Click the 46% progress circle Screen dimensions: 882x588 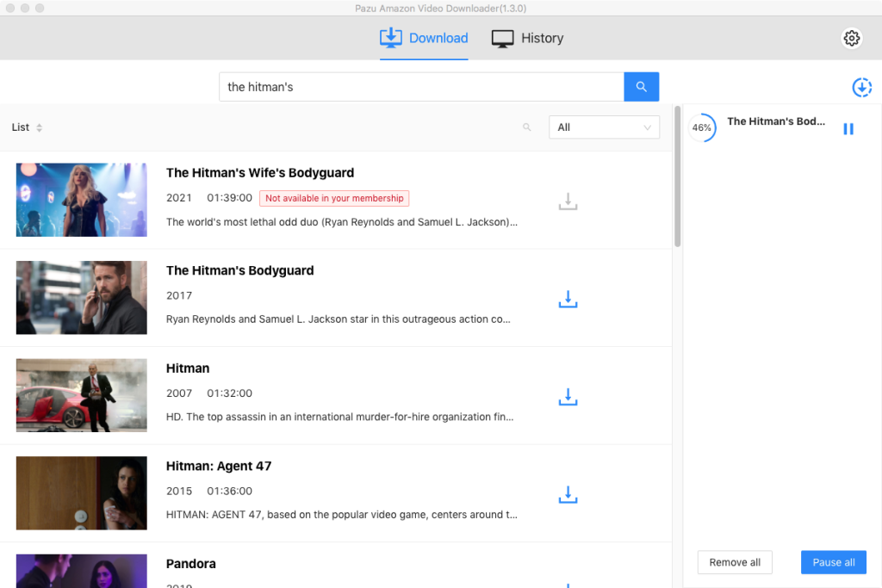pyautogui.click(x=702, y=127)
